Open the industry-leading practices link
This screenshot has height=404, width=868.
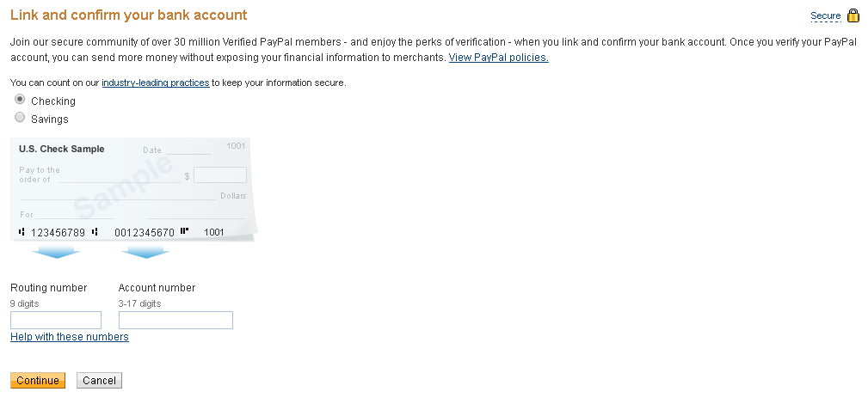[x=155, y=83]
